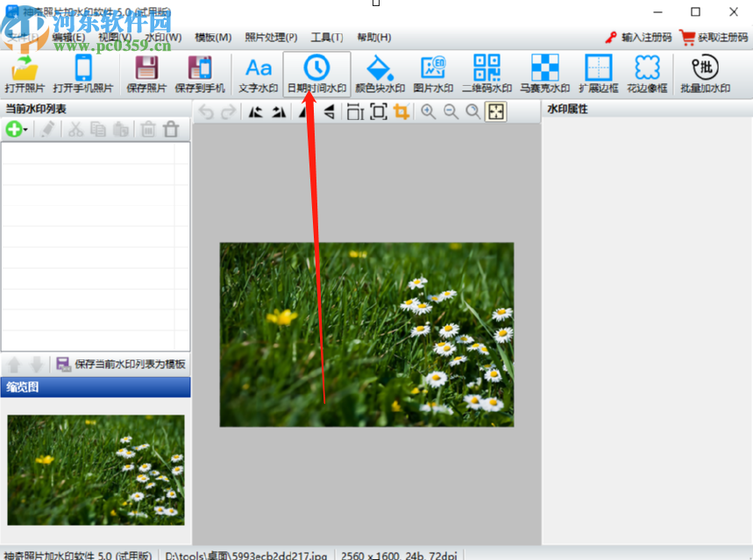This screenshot has height=560, width=753.
Task: Open 扩展边框 extend border tool
Action: point(599,74)
